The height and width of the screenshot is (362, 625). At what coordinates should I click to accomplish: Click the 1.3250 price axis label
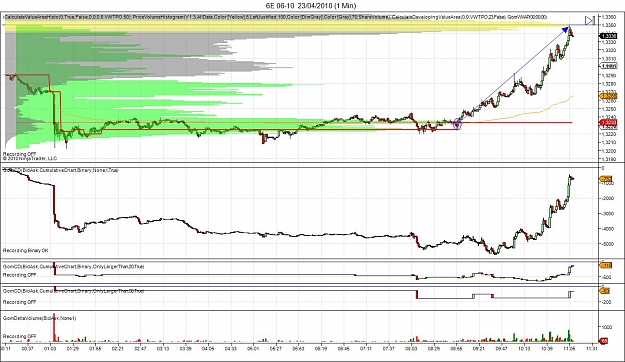pos(608,109)
